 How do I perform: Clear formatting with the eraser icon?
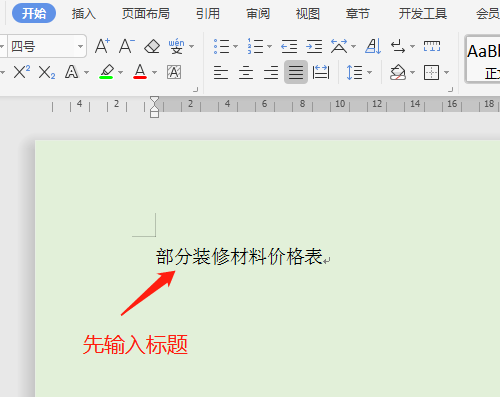[x=152, y=46]
